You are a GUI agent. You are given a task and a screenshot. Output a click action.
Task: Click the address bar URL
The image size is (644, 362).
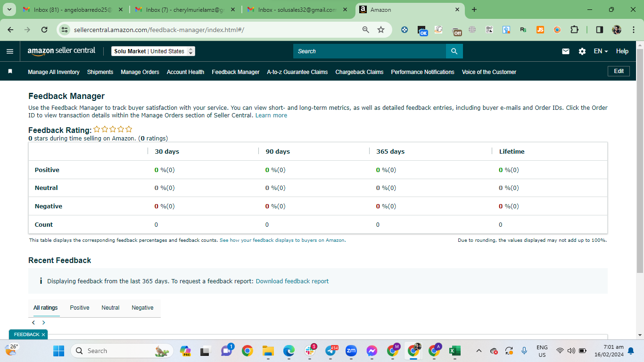click(159, 30)
